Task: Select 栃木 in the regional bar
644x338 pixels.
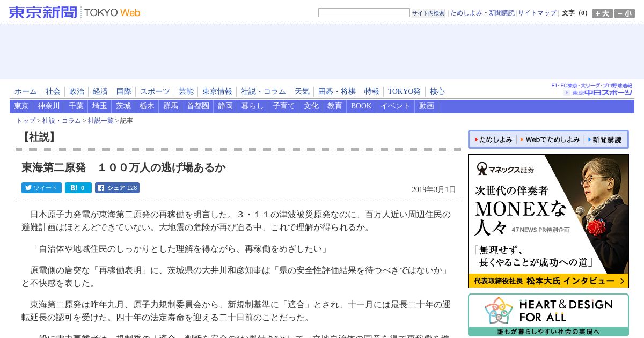Action: click(x=147, y=106)
